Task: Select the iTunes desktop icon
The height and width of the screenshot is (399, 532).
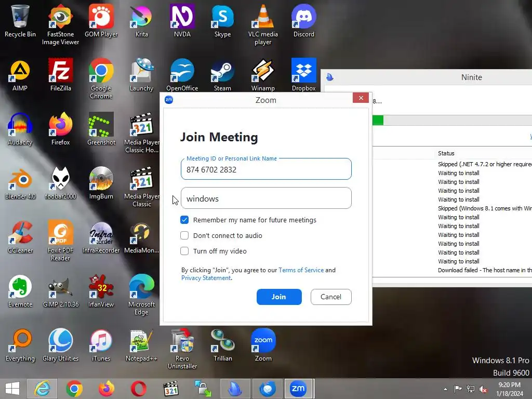Action: pos(101,345)
